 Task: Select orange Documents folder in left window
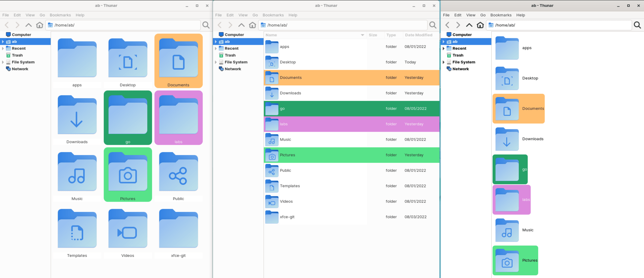pyautogui.click(x=178, y=61)
